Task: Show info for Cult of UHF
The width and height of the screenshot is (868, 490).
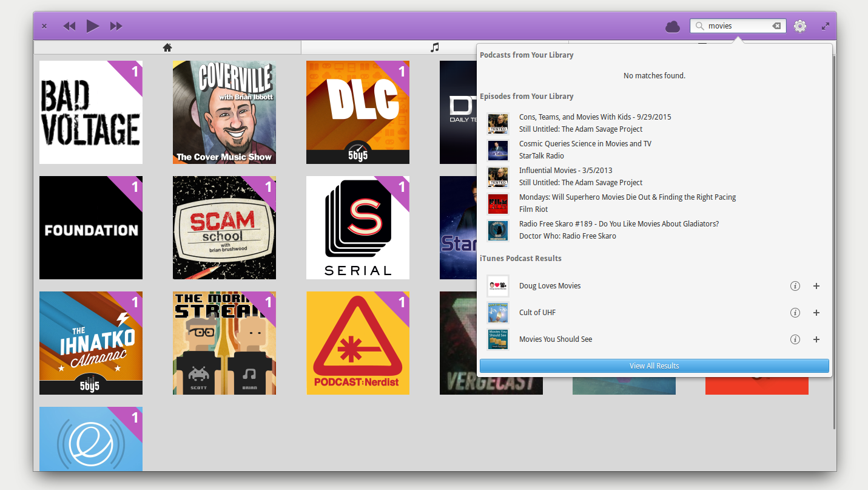Action: (795, 313)
